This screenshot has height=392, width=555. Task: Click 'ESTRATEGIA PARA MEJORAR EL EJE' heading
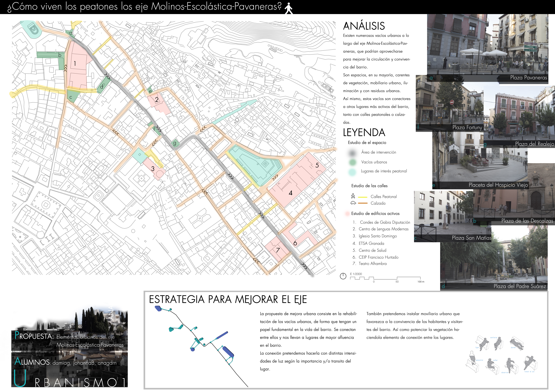click(x=228, y=299)
